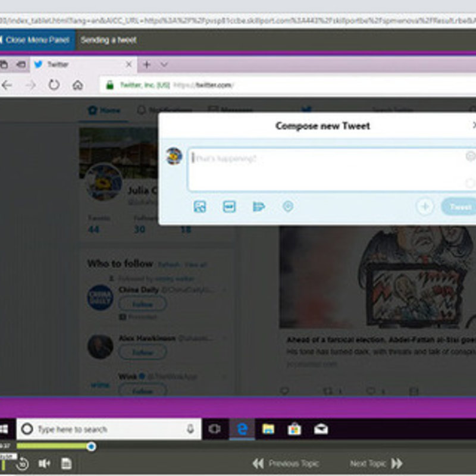Go to Next Topic
This screenshot has width=476, height=476.
376,464
